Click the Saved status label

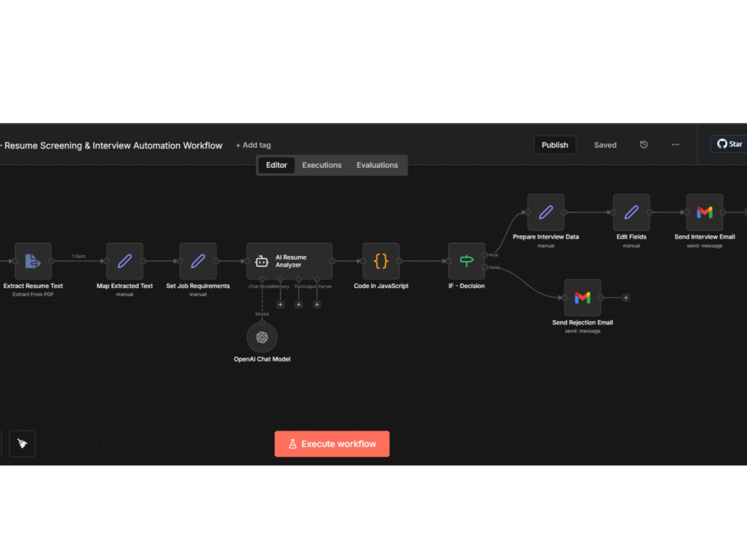[605, 146]
